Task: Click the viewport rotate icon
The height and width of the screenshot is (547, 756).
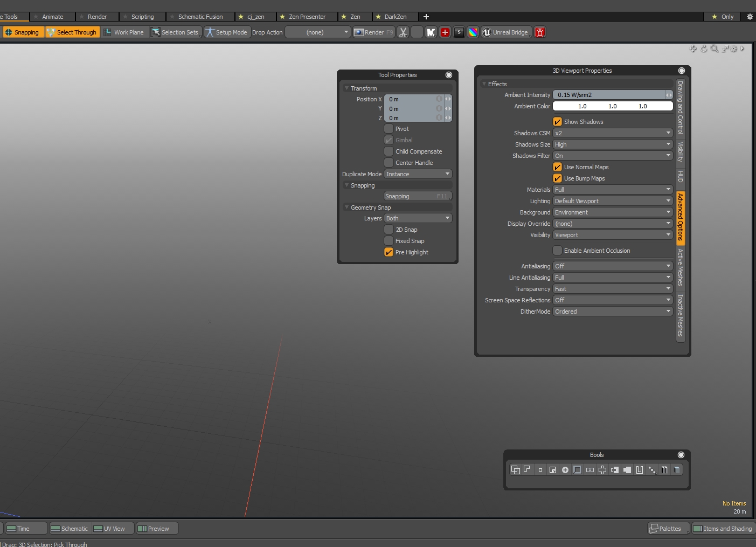Action: click(x=704, y=49)
